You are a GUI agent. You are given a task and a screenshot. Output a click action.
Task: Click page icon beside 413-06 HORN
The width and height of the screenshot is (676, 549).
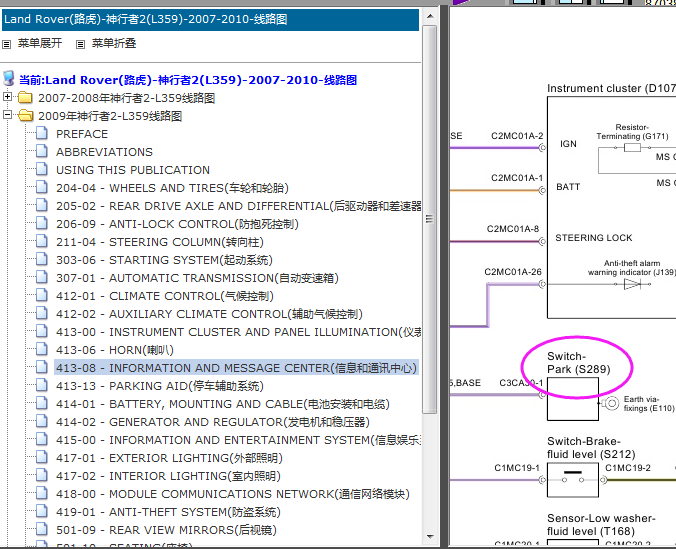pyautogui.click(x=42, y=349)
